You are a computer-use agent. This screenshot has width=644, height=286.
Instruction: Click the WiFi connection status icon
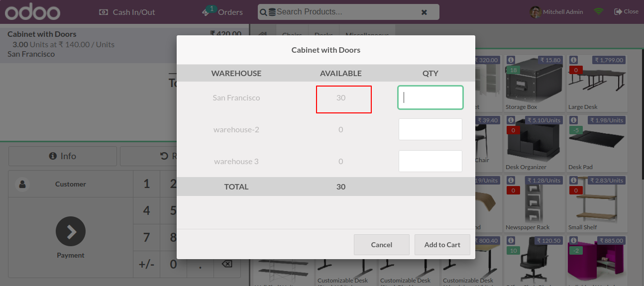598,11
